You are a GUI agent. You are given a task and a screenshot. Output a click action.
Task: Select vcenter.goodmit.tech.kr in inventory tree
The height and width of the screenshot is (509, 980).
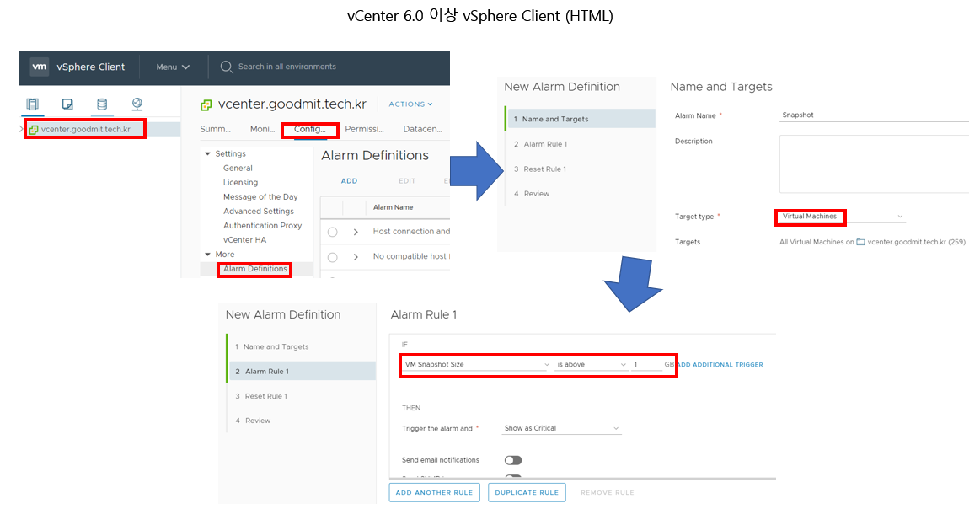click(85, 130)
